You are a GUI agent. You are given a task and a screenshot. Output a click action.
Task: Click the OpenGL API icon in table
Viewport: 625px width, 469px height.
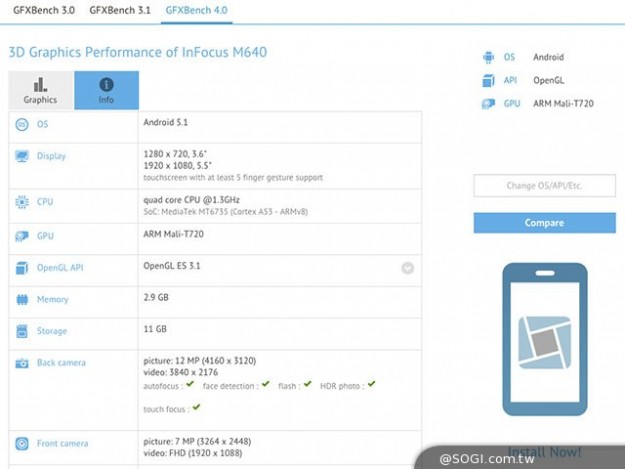click(x=22, y=268)
